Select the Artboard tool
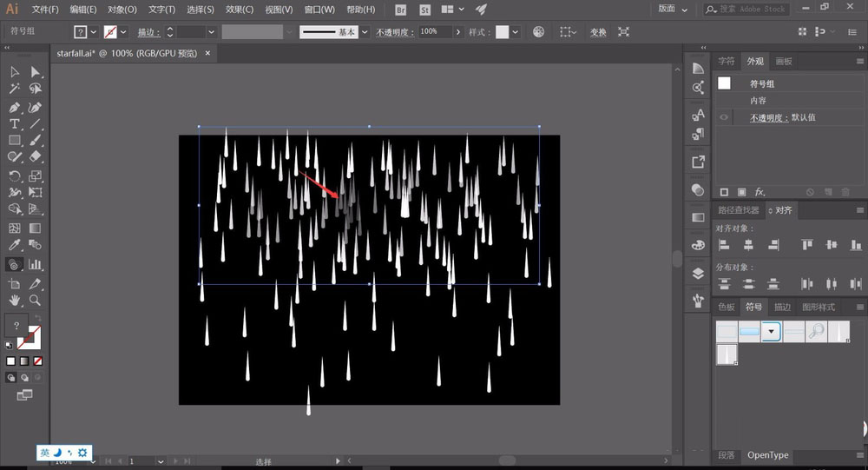Image resolution: width=868 pixels, height=470 pixels. point(15,284)
